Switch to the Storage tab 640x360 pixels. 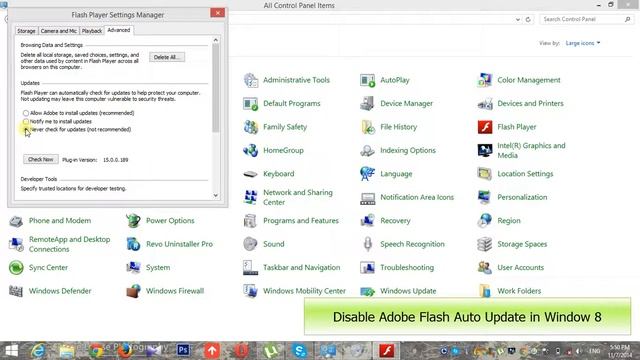coord(26,31)
